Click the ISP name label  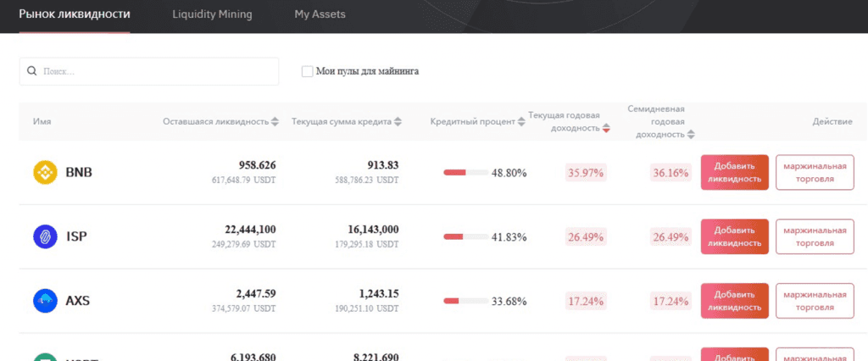click(75, 236)
